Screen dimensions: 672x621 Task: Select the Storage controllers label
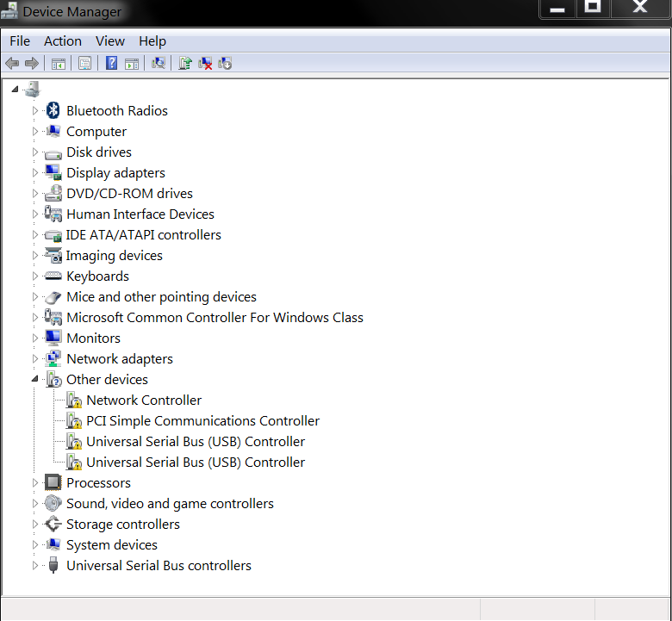click(123, 525)
